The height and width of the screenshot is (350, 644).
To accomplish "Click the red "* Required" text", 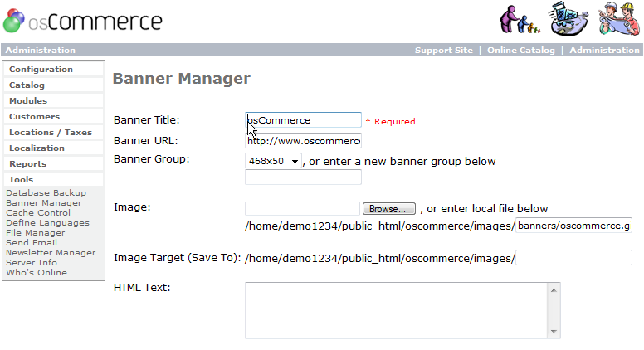I will click(x=391, y=121).
